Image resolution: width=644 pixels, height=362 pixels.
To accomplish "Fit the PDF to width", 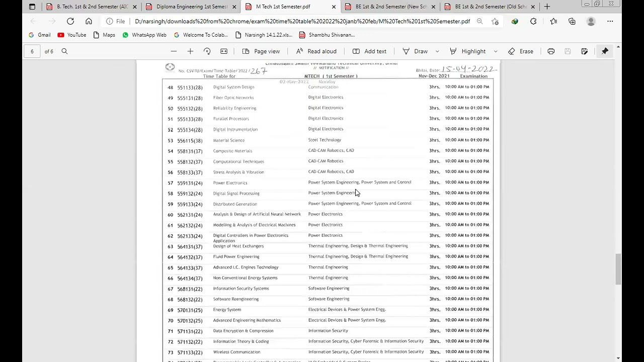I will pyautogui.click(x=224, y=51).
